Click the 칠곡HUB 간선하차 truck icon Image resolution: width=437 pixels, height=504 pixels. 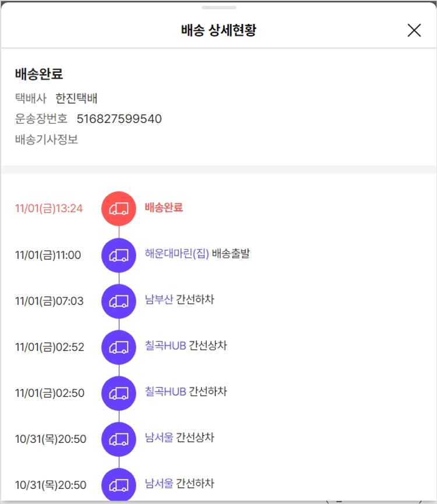pyautogui.click(x=119, y=393)
